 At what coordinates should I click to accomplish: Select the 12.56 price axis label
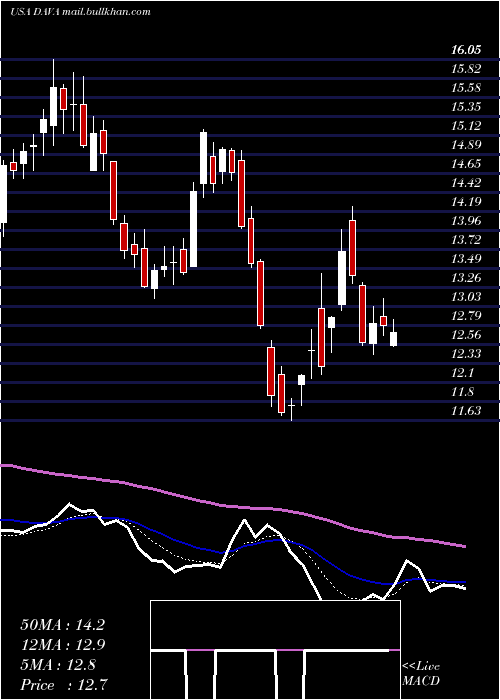coord(466,335)
